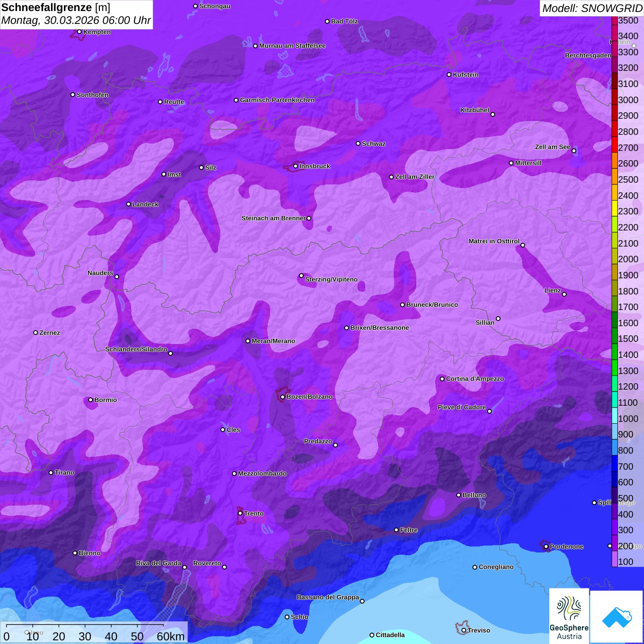Click the cyan 1000 legend swatch
The width and height of the screenshot is (644, 644).
[615, 415]
